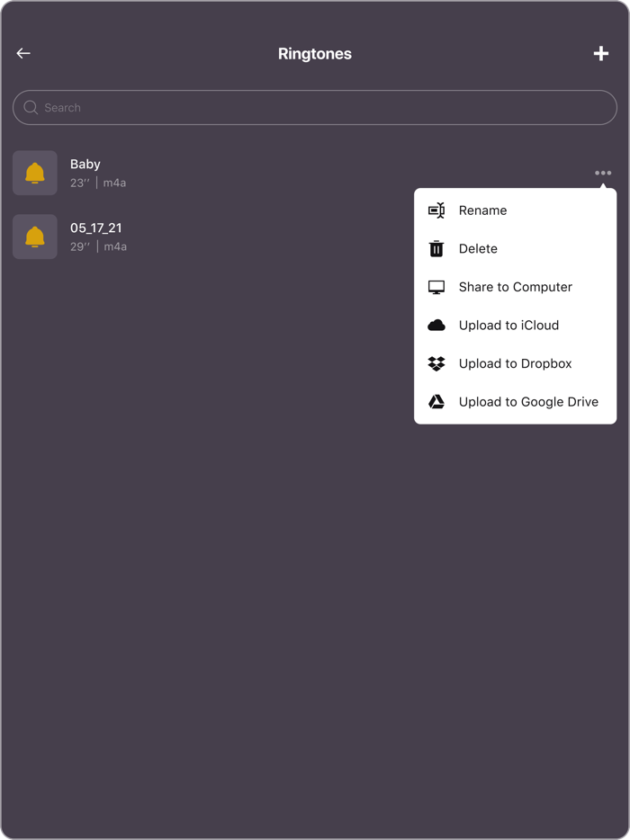This screenshot has height=840, width=630.
Task: Select Upload to Google Drive menu option
Action: click(x=528, y=402)
